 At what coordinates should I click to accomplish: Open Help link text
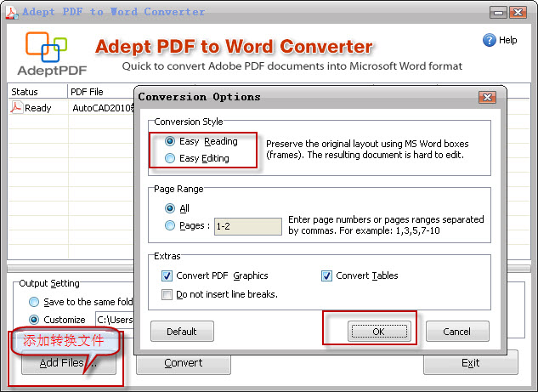[x=507, y=40]
